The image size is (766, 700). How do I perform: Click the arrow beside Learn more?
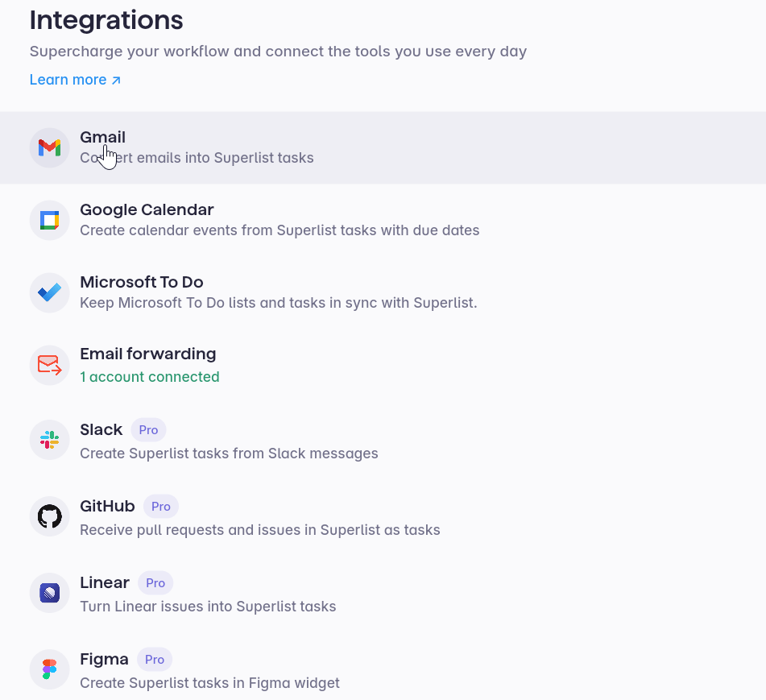[116, 80]
